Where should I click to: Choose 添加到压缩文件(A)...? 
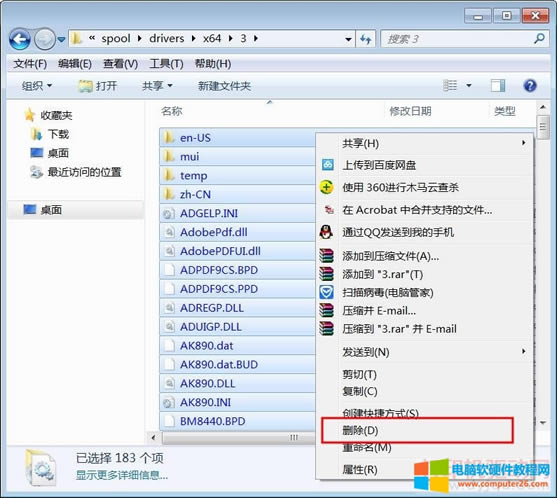click(x=424, y=256)
